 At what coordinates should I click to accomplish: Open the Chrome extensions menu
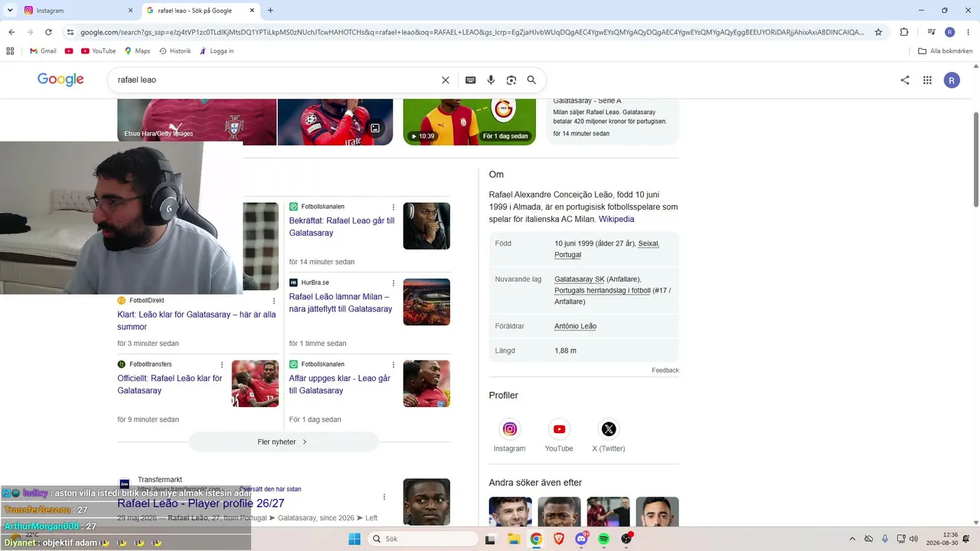point(904,32)
